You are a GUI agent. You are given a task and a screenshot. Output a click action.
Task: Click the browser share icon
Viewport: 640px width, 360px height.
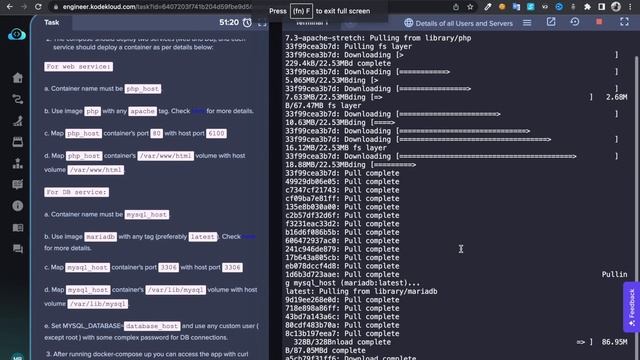coord(456,7)
